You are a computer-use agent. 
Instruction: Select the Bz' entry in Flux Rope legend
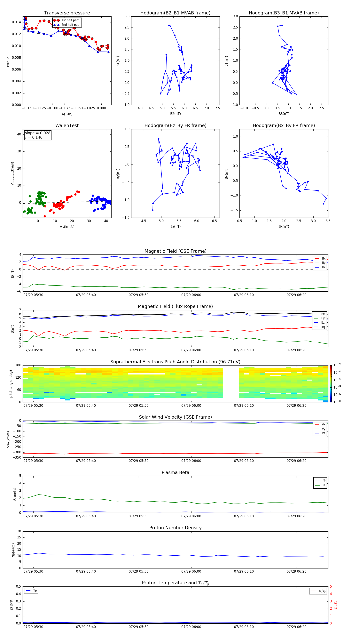click(x=320, y=323)
